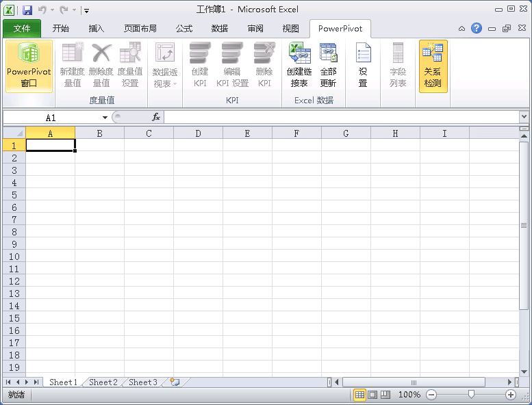Image resolution: width=532 pixels, height=405 pixels.
Task: Click the 创建 KPI icon
Action: (200, 65)
